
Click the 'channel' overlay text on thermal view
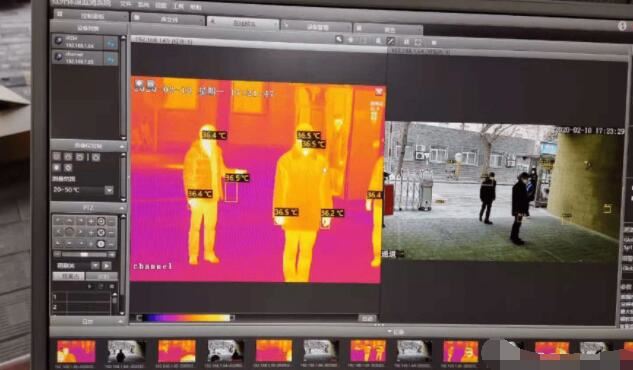coord(153,266)
